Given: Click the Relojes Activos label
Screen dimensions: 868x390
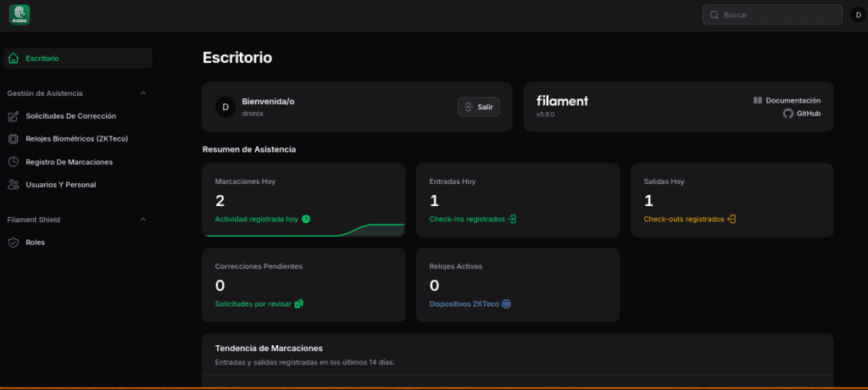Looking at the screenshot, I should [455, 266].
